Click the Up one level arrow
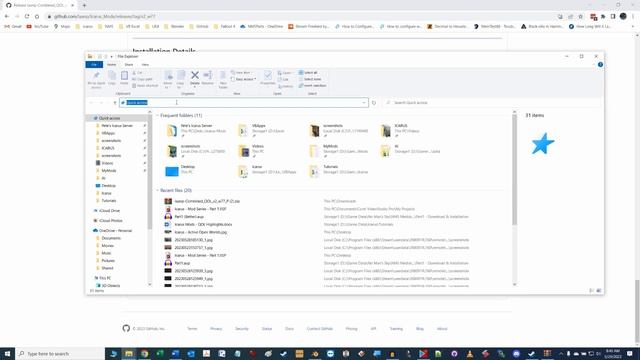Screen dimensions: 640x360 click(115, 103)
